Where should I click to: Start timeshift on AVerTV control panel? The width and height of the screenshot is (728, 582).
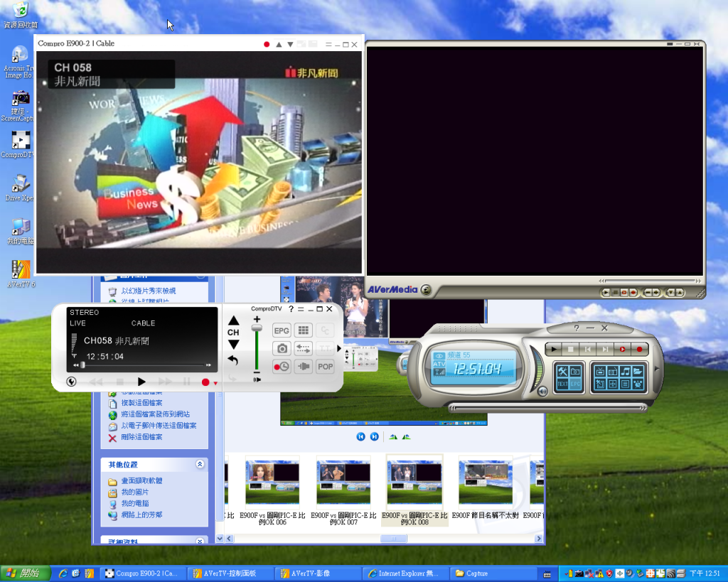[x=622, y=349]
